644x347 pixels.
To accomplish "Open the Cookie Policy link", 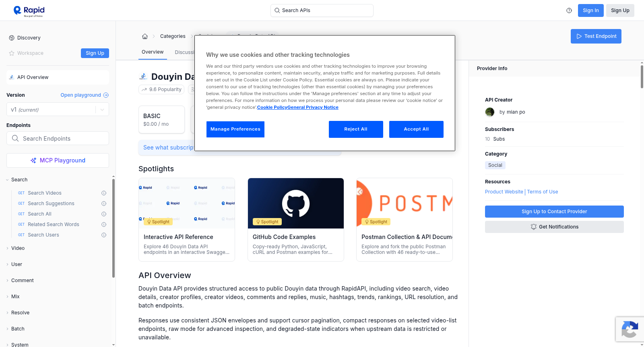I will pos(272,107).
